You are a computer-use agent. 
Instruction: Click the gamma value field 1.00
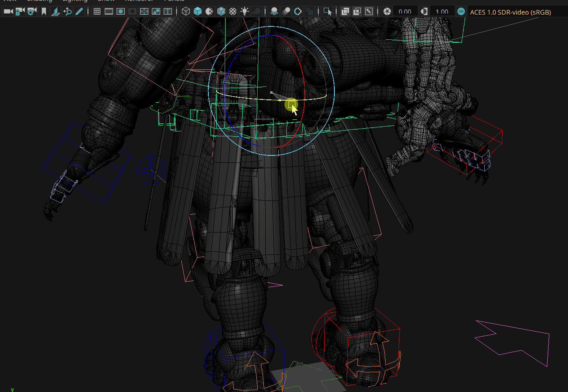click(x=442, y=11)
